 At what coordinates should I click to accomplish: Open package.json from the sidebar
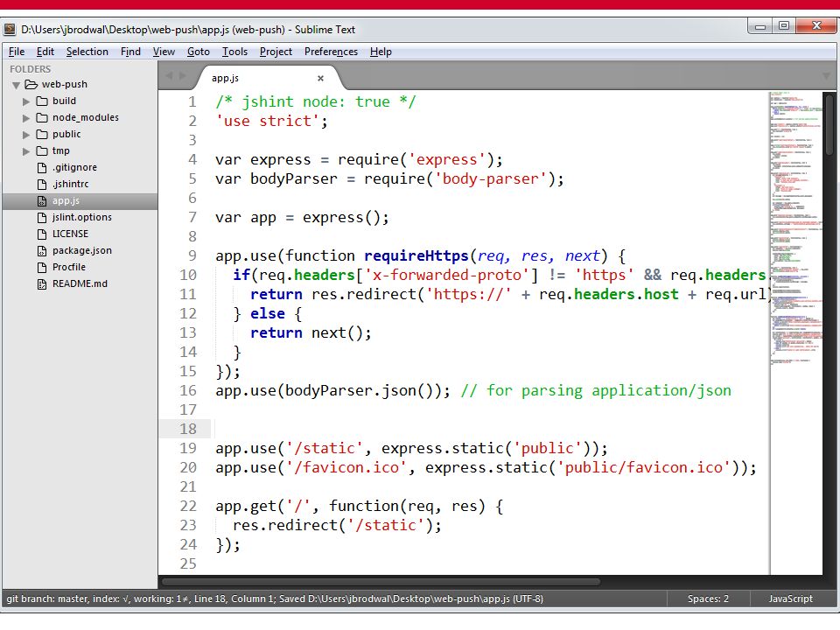pos(82,250)
